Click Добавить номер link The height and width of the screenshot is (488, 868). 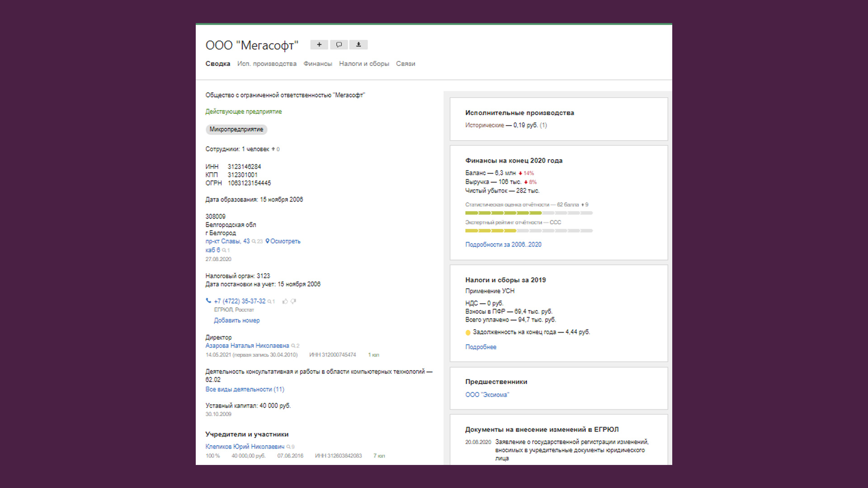point(237,320)
